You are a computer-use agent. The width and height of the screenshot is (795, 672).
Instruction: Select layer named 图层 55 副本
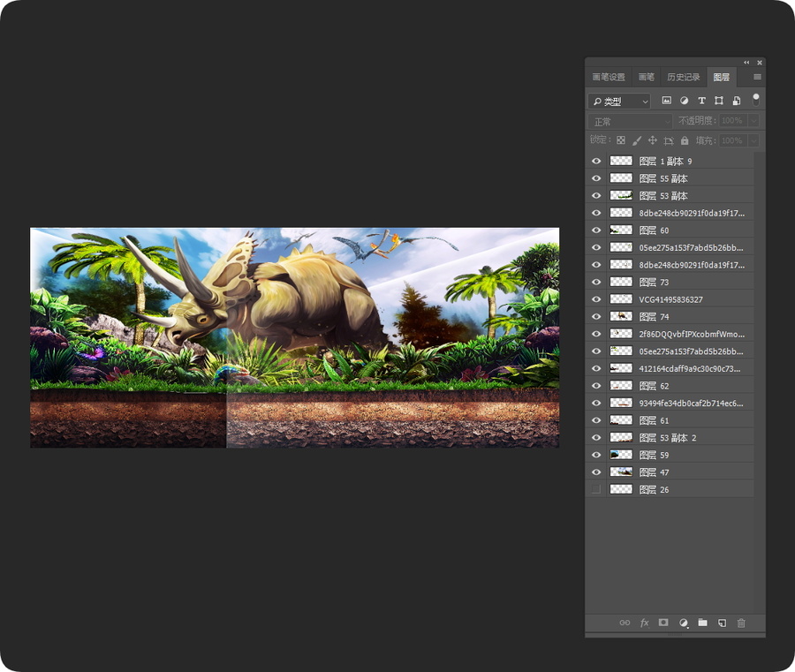click(x=663, y=178)
